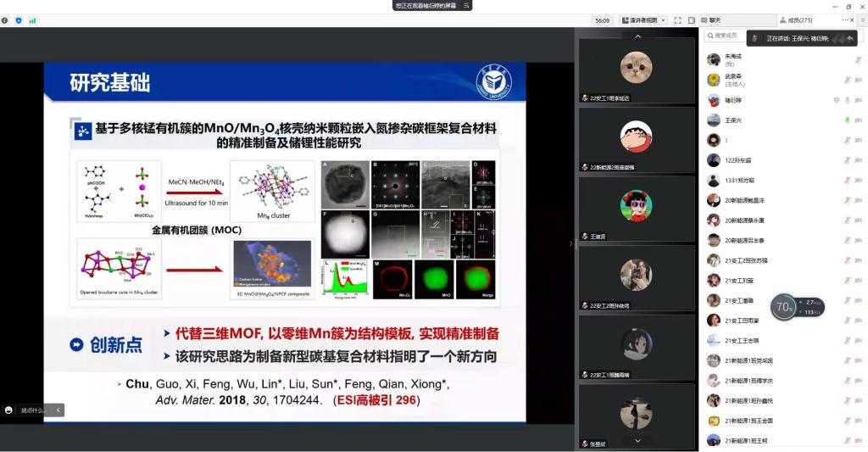Toggle the side panel layout icon

tap(691, 20)
